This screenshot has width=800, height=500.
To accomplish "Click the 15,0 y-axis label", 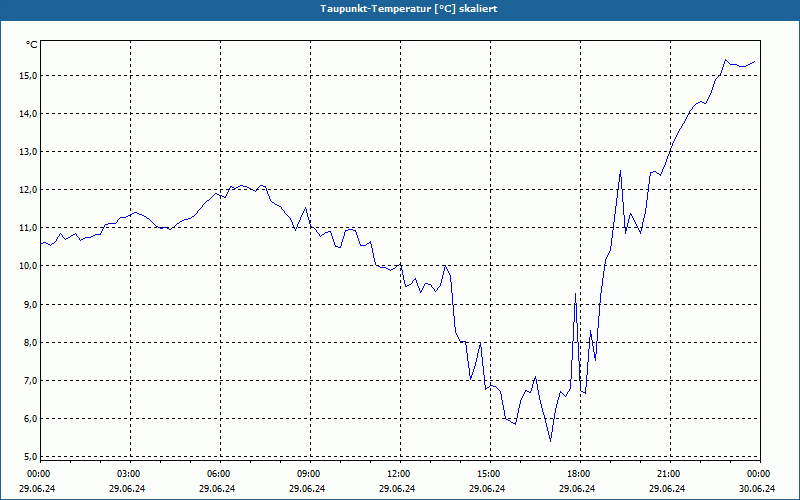I will pos(28,76).
